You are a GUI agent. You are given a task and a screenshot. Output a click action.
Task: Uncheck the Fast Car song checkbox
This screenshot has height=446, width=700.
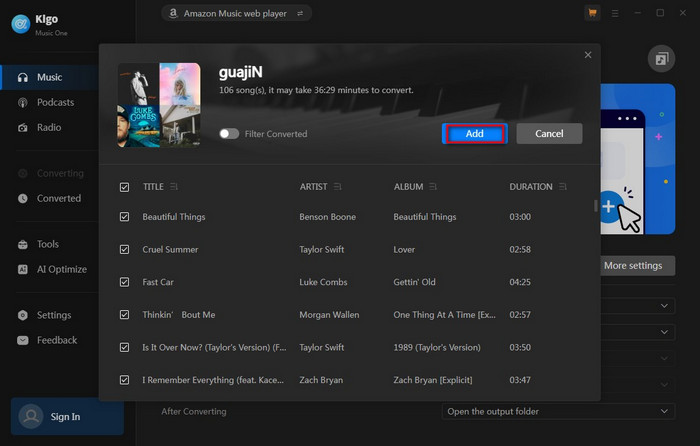tap(125, 282)
